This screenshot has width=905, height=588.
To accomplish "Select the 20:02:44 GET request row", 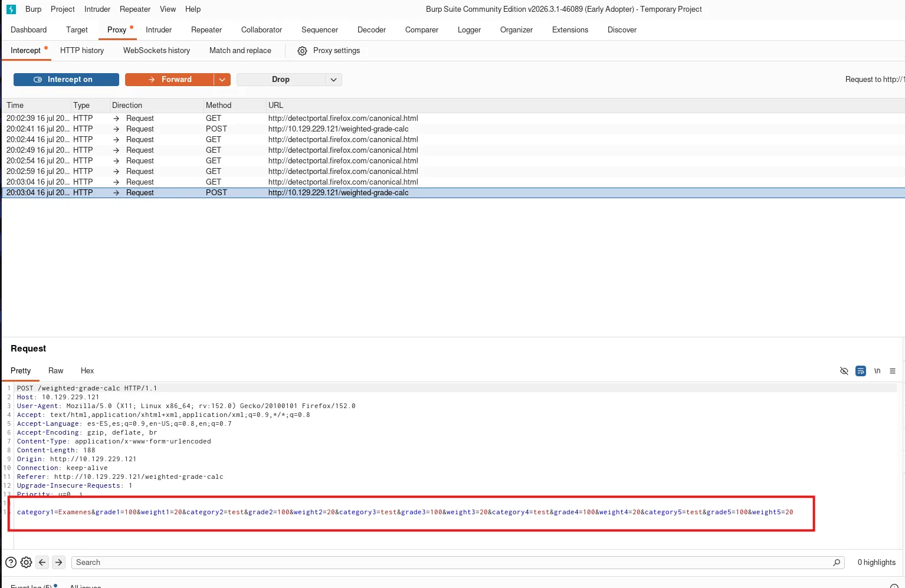I will (x=453, y=140).
